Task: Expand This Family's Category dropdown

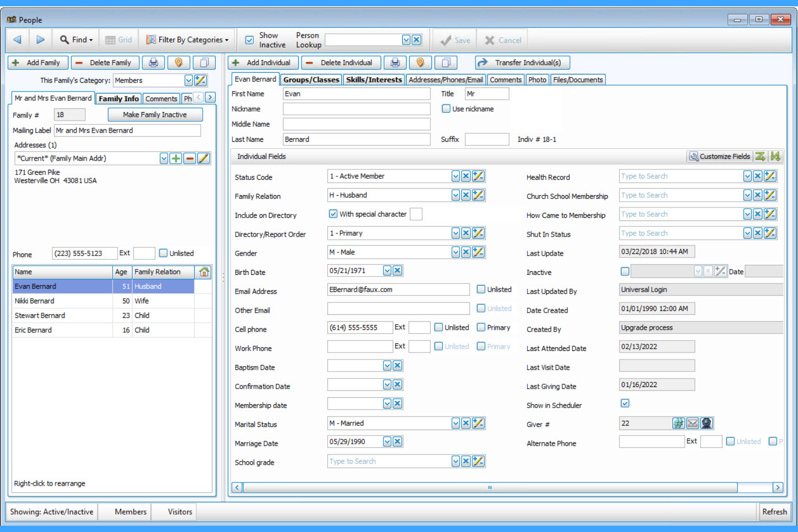Action: pyautogui.click(x=188, y=80)
